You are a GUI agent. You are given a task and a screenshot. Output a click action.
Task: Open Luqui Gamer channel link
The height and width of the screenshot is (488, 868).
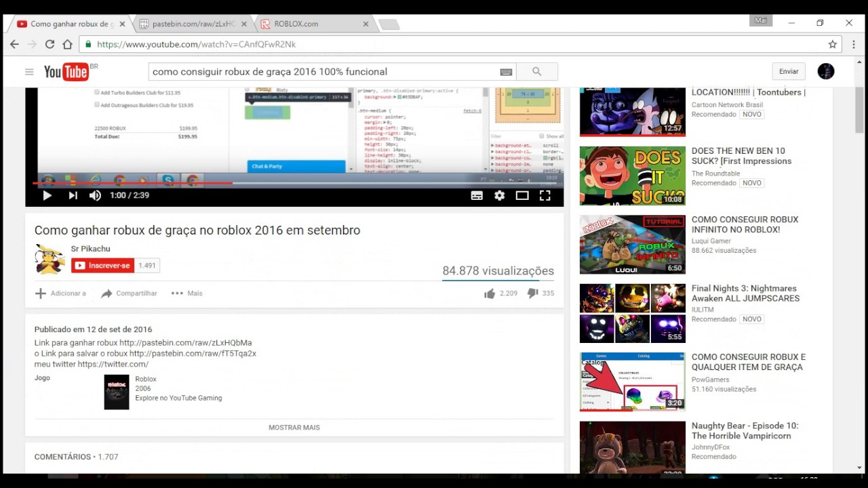click(x=711, y=241)
